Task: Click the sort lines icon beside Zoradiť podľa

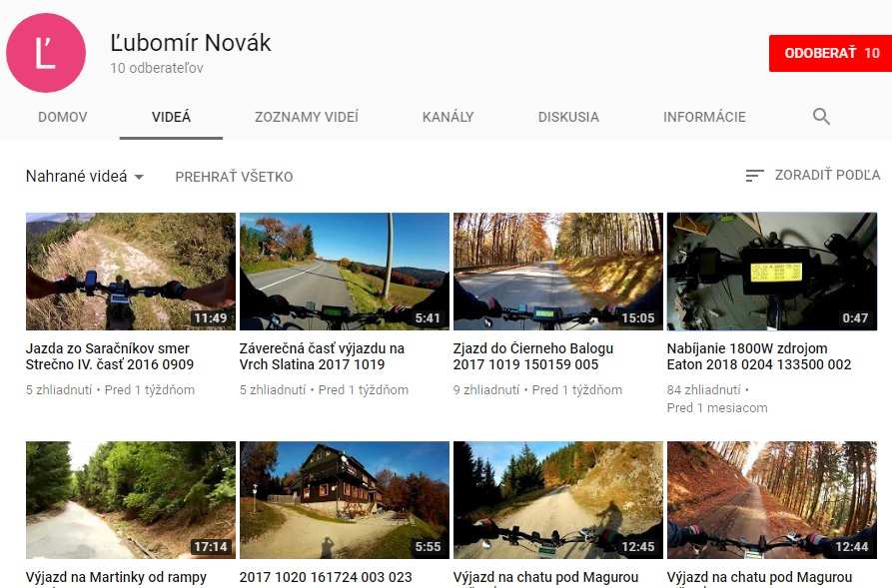Action: pos(754,175)
